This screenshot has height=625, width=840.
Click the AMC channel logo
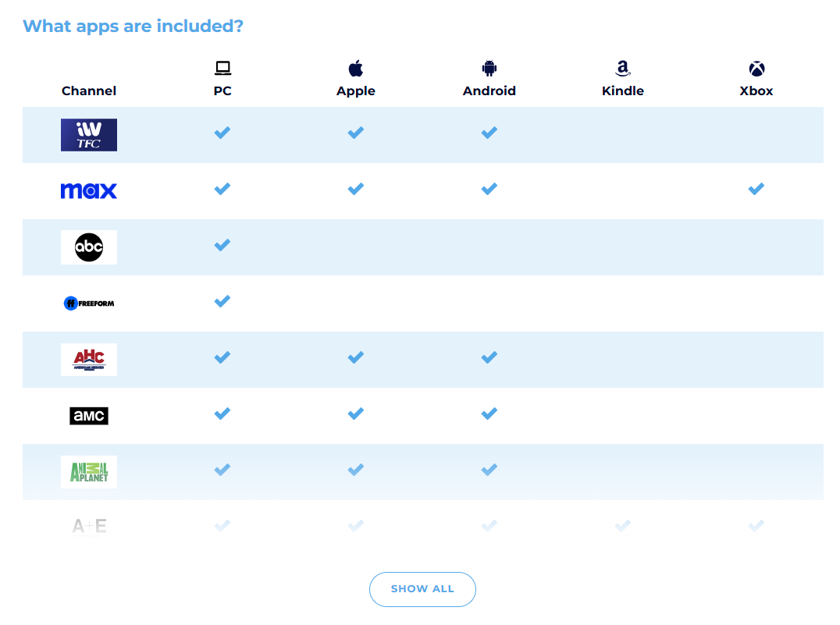(89, 416)
